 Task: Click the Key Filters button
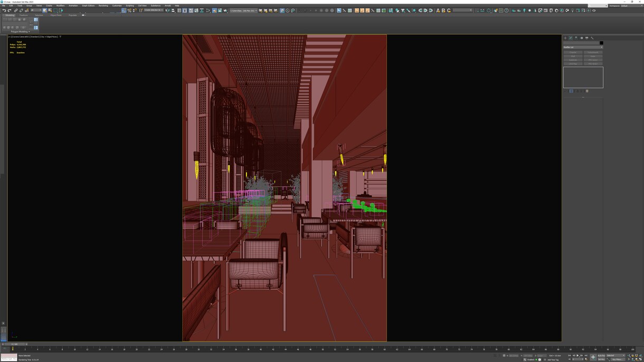618,359
